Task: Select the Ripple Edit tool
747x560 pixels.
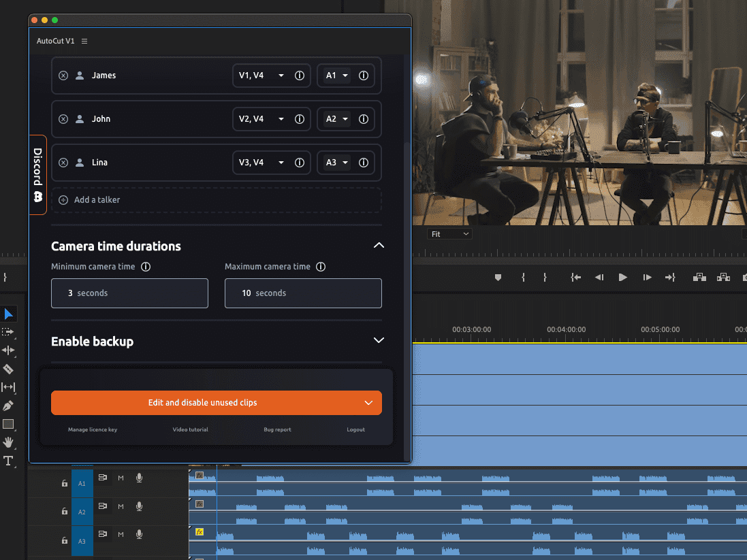Action: (x=8, y=350)
